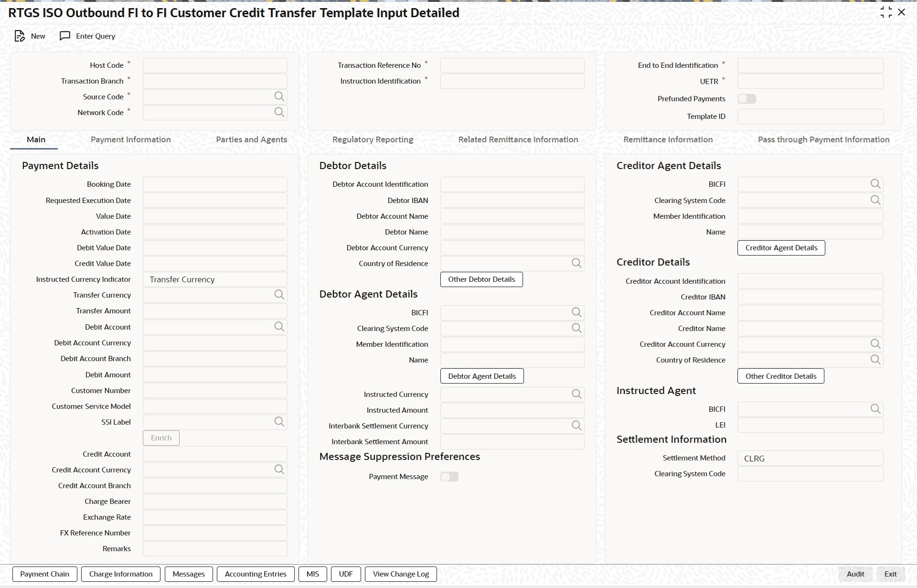
Task: Toggle the Prefunded Payments switch
Action: pyautogui.click(x=746, y=99)
